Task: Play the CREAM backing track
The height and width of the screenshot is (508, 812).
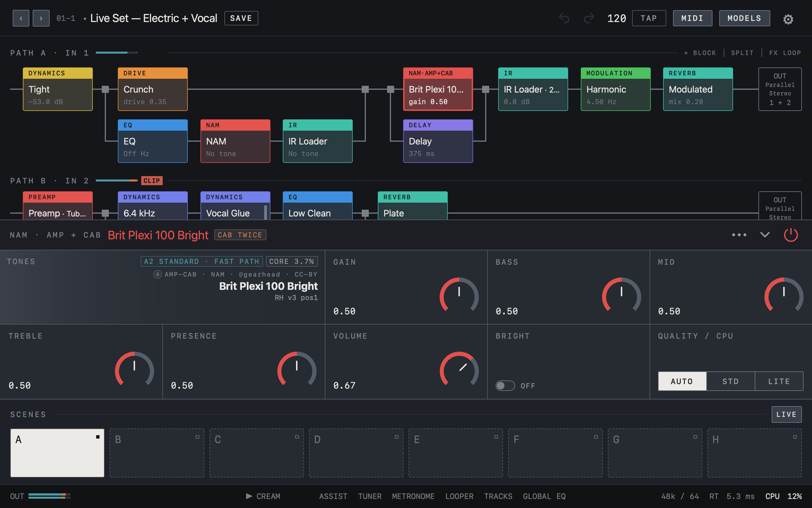Action: click(263, 496)
